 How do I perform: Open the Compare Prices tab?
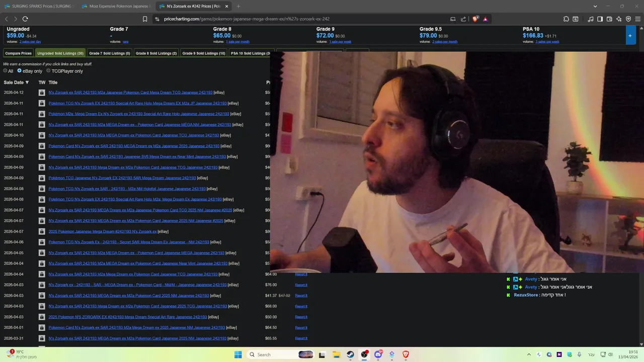coord(19,53)
